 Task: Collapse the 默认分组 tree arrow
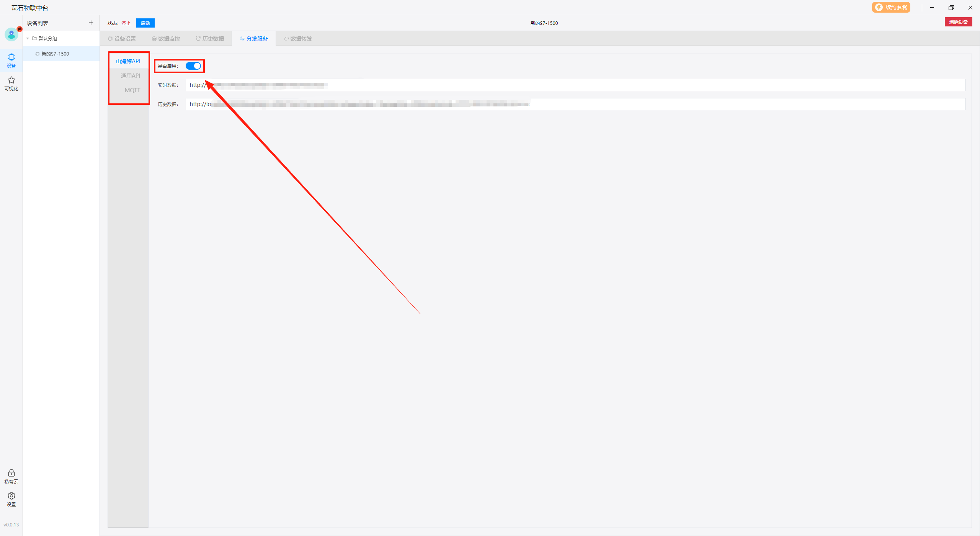point(28,38)
